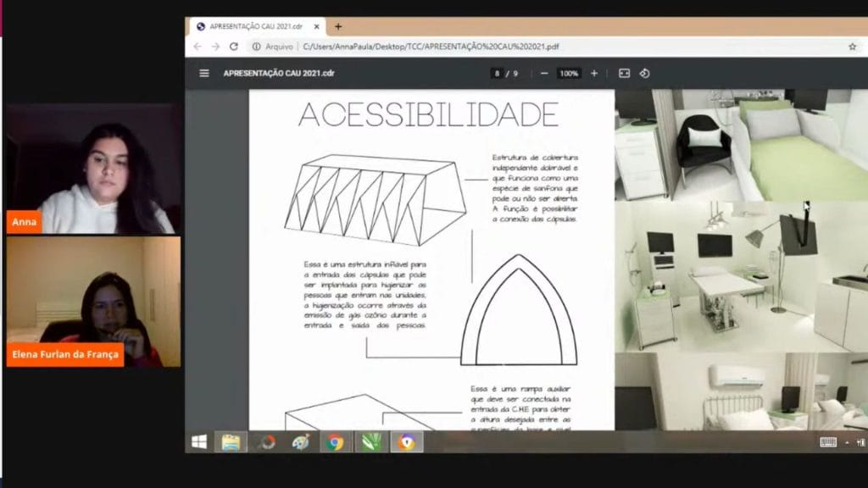868x488 pixels.
Task: Open File Explorer from the taskbar
Action: [x=231, y=441]
